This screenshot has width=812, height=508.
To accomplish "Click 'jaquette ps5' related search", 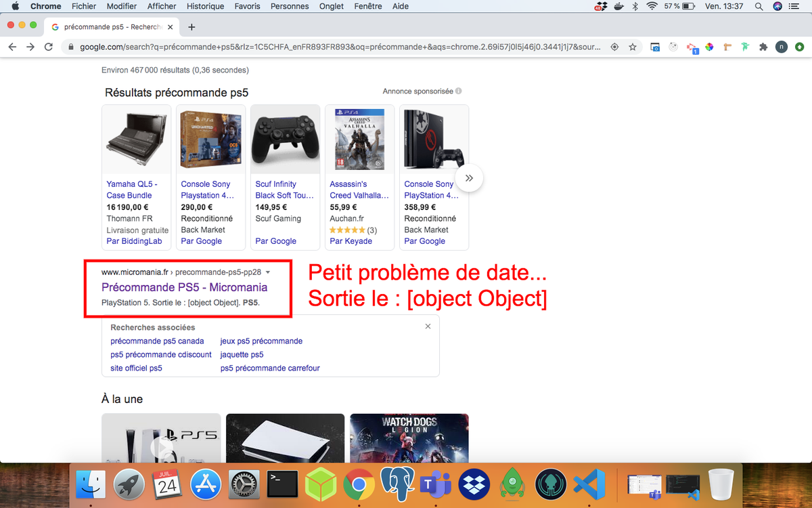I will click(x=242, y=355).
